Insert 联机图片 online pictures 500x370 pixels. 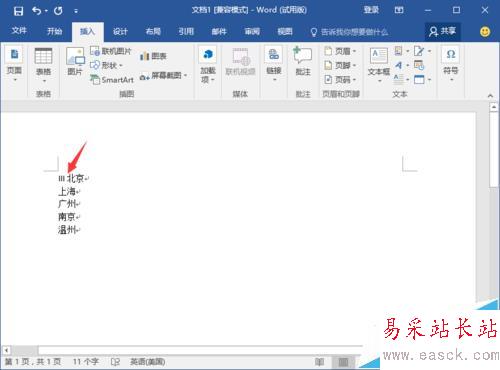pyautogui.click(x=111, y=51)
